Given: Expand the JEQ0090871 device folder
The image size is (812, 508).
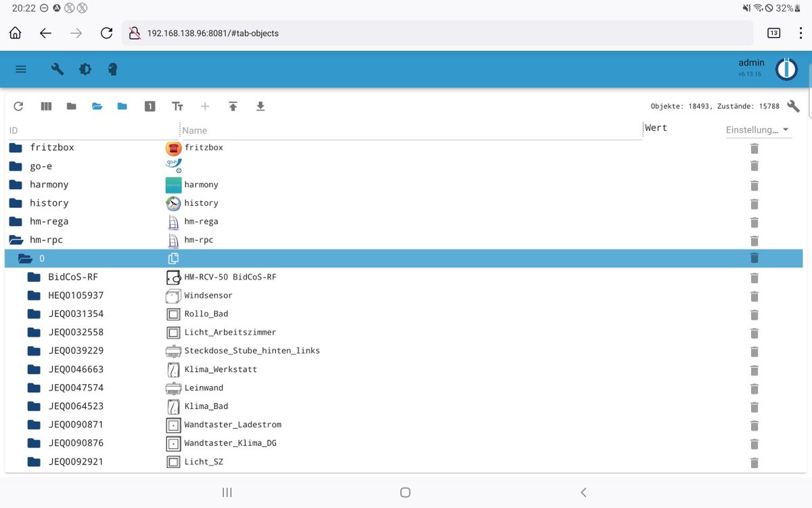Looking at the screenshot, I should [x=34, y=424].
